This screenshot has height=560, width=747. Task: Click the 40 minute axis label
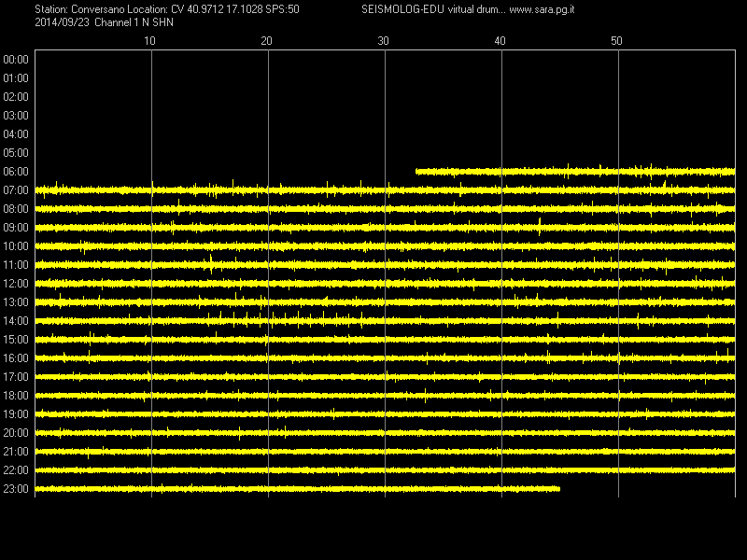pyautogui.click(x=500, y=41)
